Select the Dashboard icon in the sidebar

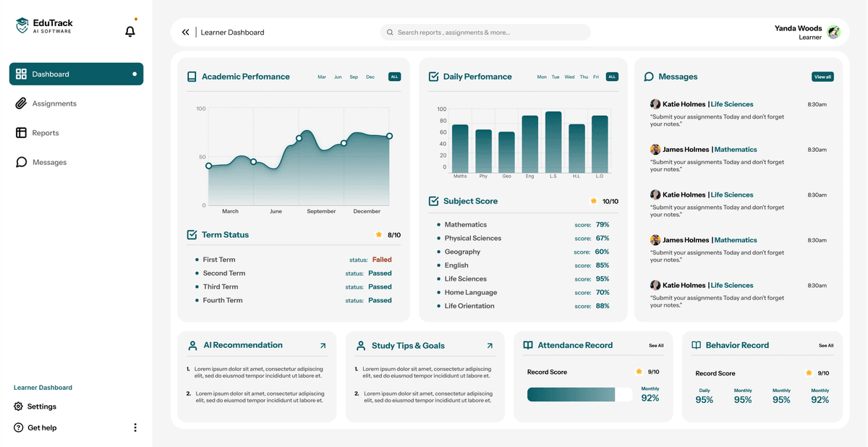coord(22,74)
